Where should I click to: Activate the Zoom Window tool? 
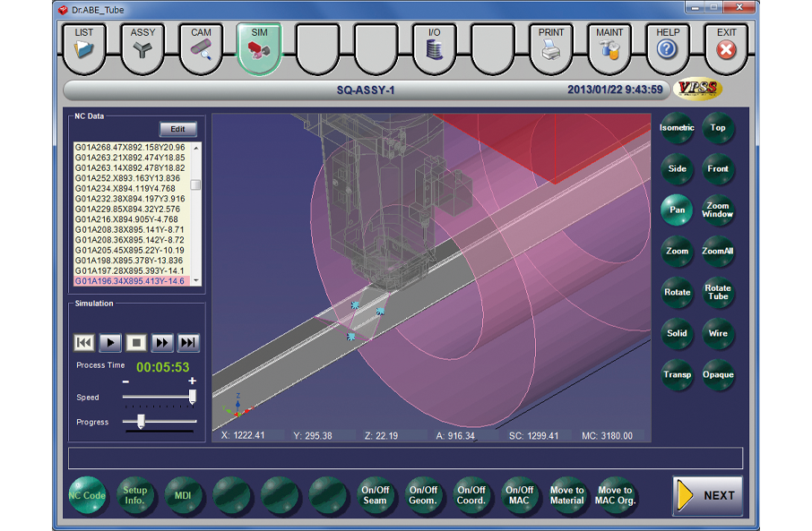click(718, 210)
